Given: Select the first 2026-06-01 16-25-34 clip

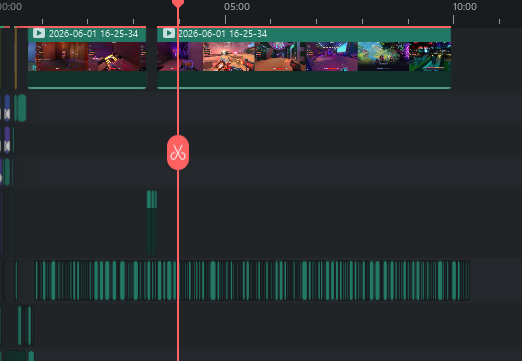Looking at the screenshot, I should click(x=87, y=58).
